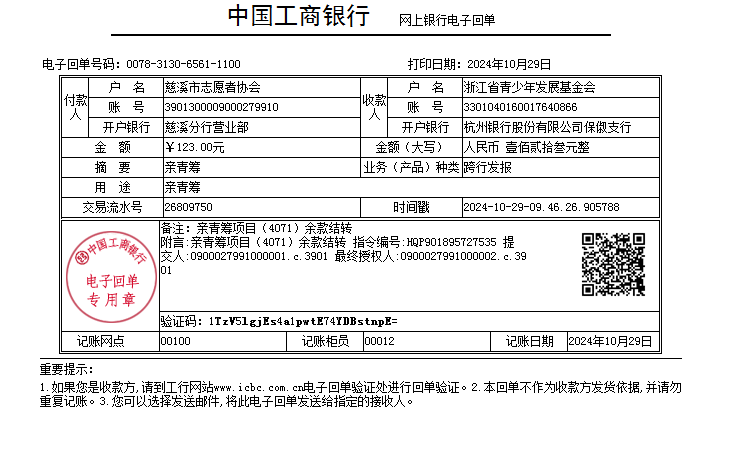
Task: Select timestamp 2024-10-29-09.46.26.905788
Action: (541, 207)
